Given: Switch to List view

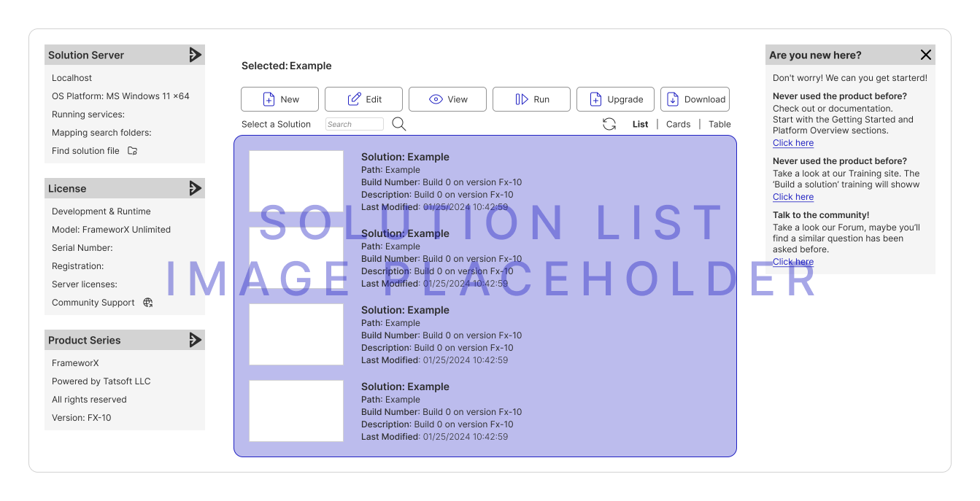Looking at the screenshot, I should 640,124.
